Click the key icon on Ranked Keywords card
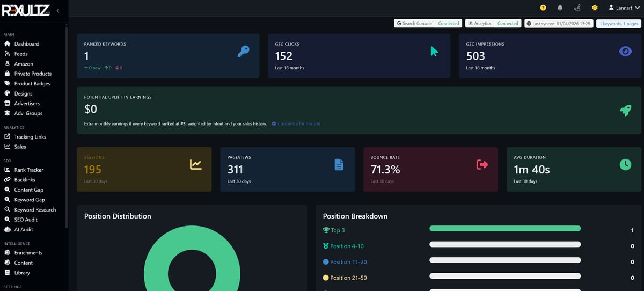This screenshot has height=291, width=644. pos(243,52)
